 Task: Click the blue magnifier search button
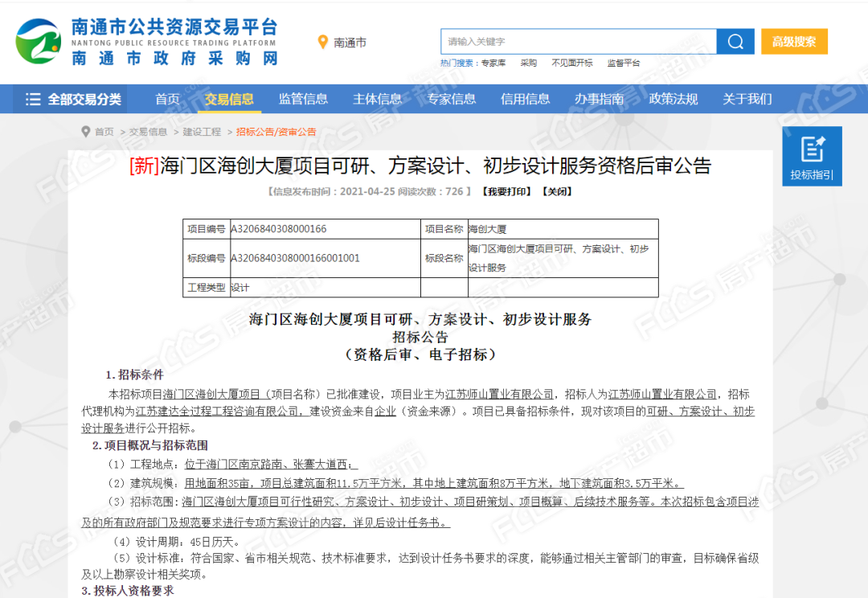(x=735, y=42)
